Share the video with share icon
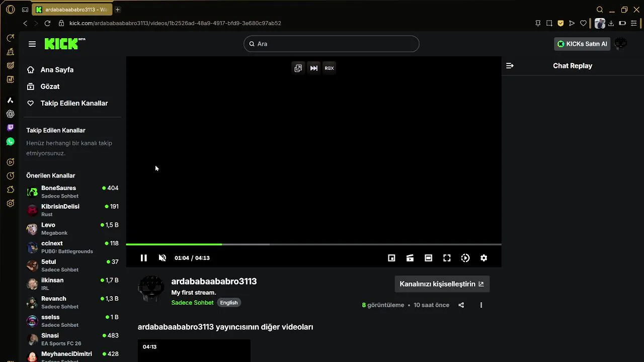The height and width of the screenshot is (362, 644). click(x=461, y=305)
